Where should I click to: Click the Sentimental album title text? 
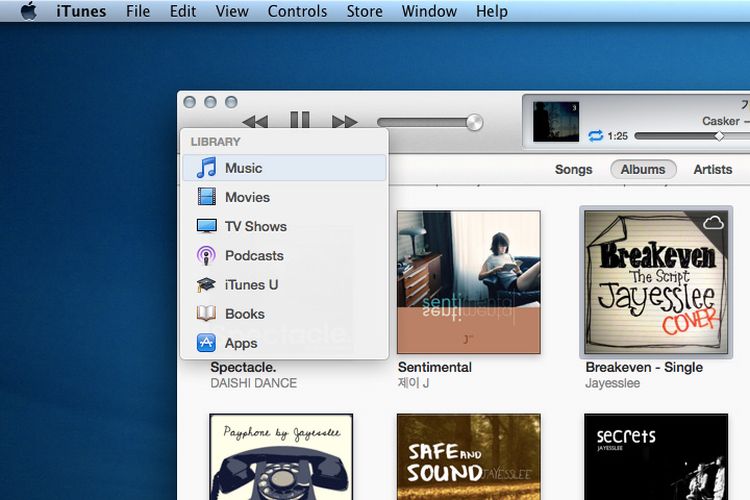pos(434,367)
